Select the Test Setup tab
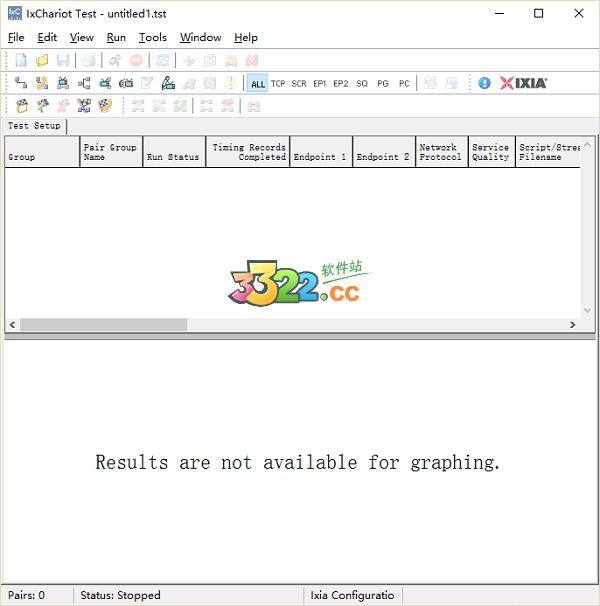Viewport: 600px width, 606px height. click(34, 126)
